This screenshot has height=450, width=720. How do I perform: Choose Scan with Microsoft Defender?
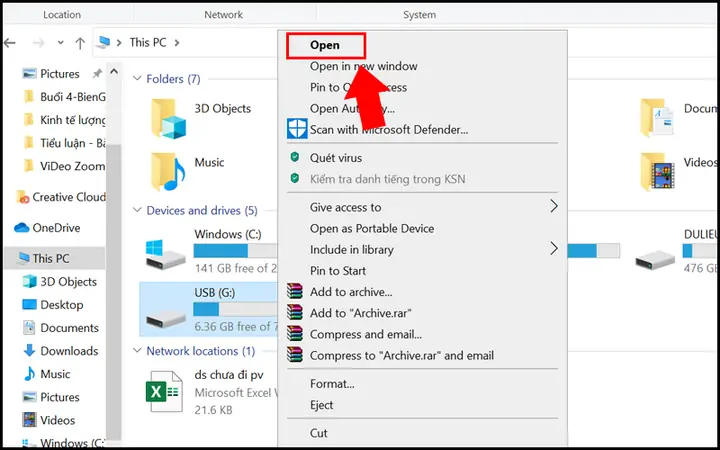389,130
